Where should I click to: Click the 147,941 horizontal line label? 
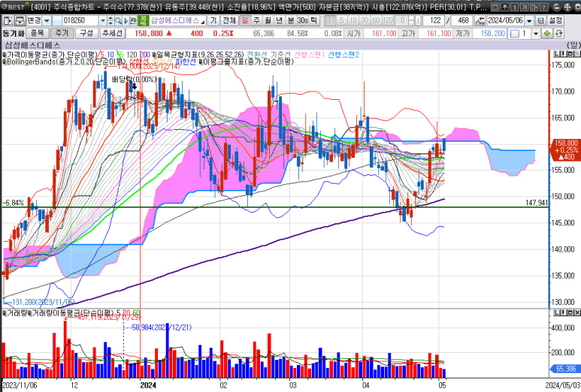pos(536,203)
